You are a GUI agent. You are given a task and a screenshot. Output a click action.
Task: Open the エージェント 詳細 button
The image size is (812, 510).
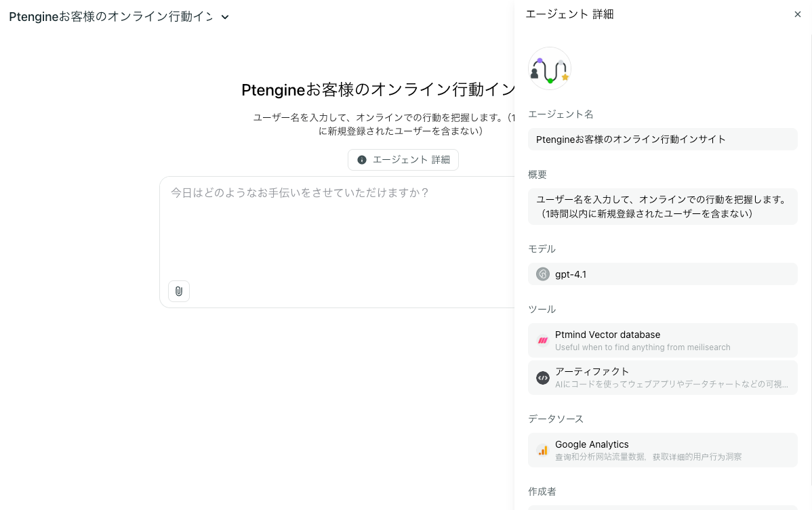[403, 160]
